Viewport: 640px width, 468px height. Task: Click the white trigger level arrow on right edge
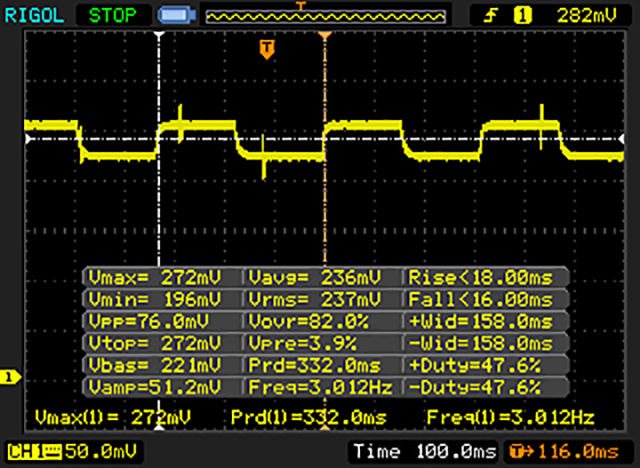[621, 139]
